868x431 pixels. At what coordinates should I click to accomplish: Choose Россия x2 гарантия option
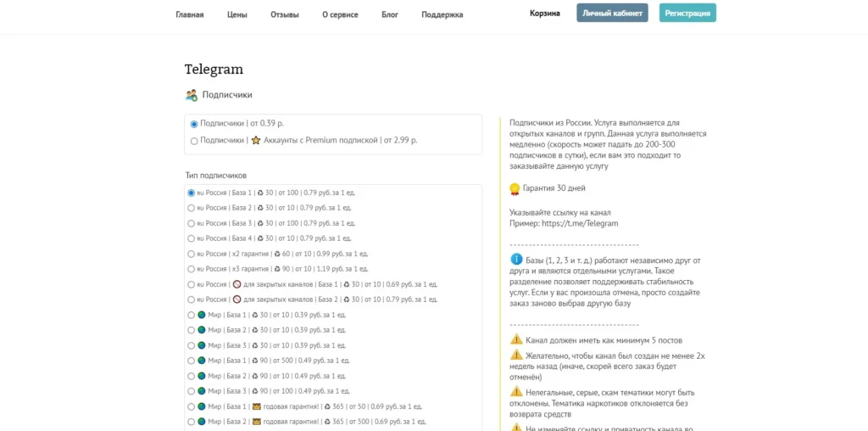click(x=191, y=254)
